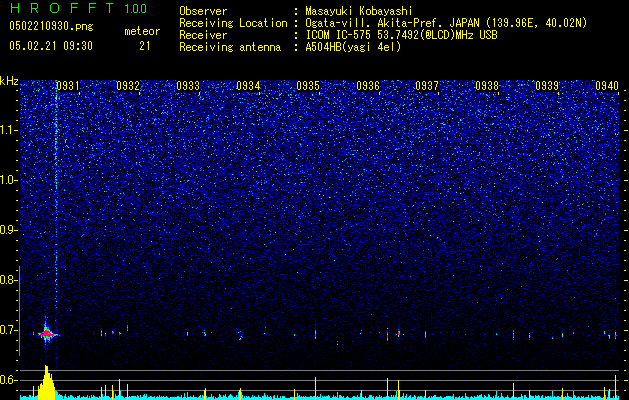
Task: Click the Ogata-vill. Akita-Pref. JAPAN location text
Action: pyautogui.click(x=446, y=23)
